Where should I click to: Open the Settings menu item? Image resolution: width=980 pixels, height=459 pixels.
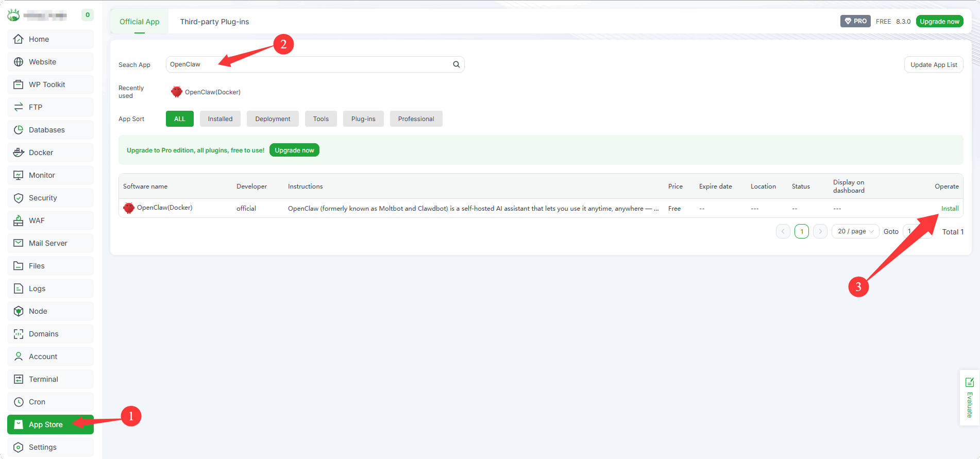[50, 447]
